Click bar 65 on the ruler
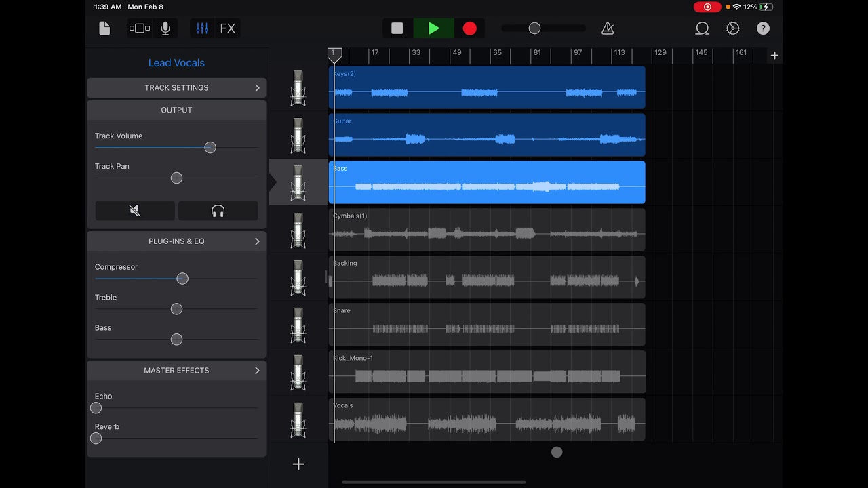The width and height of the screenshot is (868, 488). point(497,52)
